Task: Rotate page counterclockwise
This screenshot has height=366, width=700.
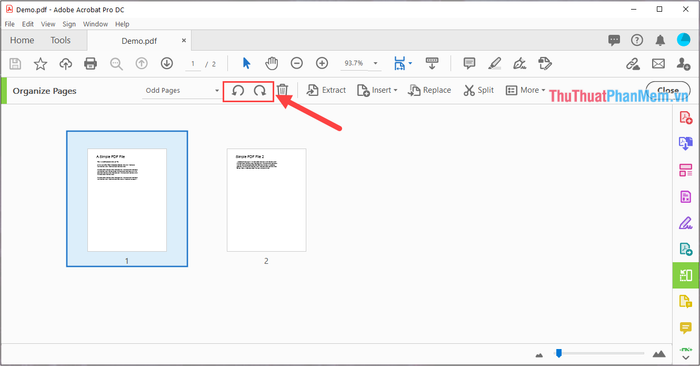Action: coord(238,91)
